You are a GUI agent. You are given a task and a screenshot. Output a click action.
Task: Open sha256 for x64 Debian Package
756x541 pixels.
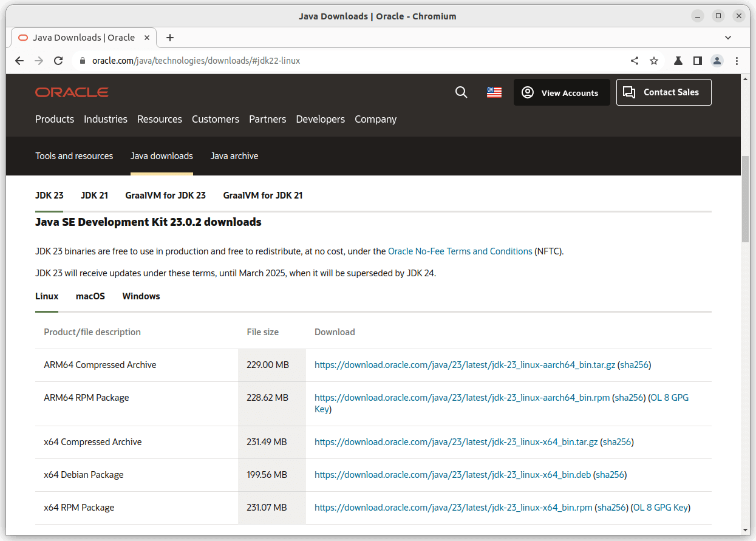point(610,475)
